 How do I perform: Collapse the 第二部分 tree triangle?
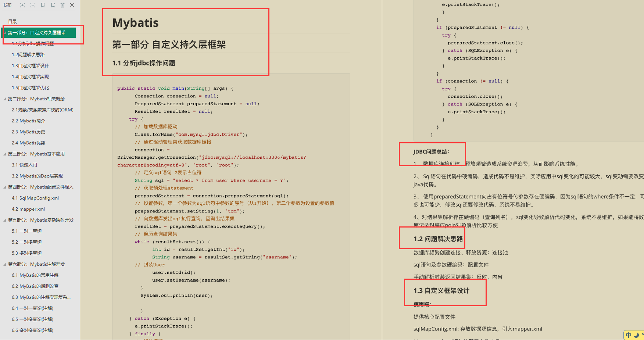[5, 99]
